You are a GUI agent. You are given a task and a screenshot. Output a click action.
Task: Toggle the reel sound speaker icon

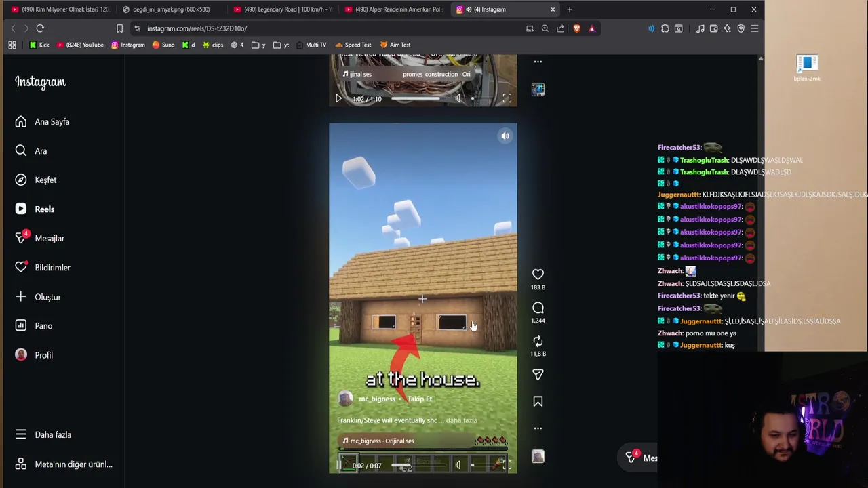(x=505, y=136)
